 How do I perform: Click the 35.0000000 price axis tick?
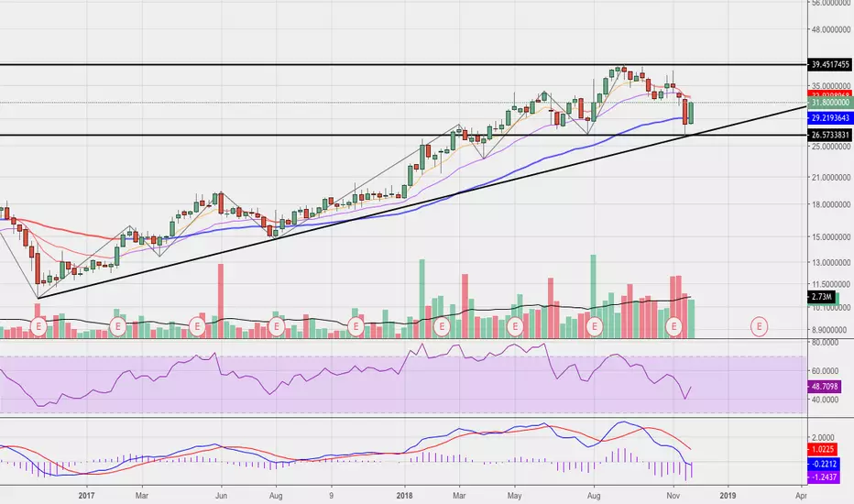click(831, 86)
